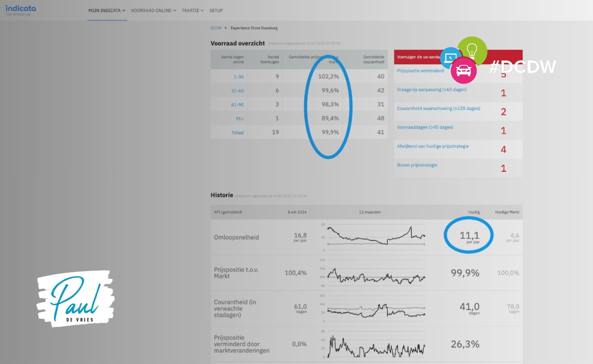This screenshot has height=364, width=593.
Task: Select the 31-60 days link
Action: point(237,91)
